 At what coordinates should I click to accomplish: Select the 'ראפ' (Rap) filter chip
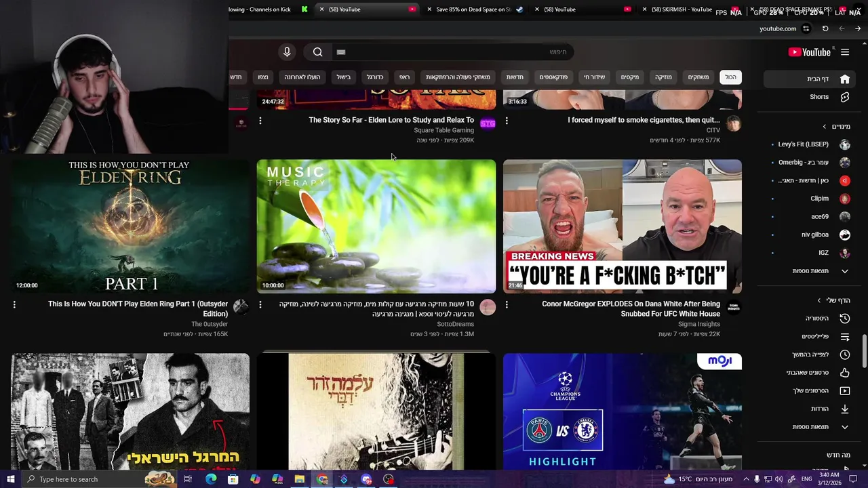tap(404, 77)
